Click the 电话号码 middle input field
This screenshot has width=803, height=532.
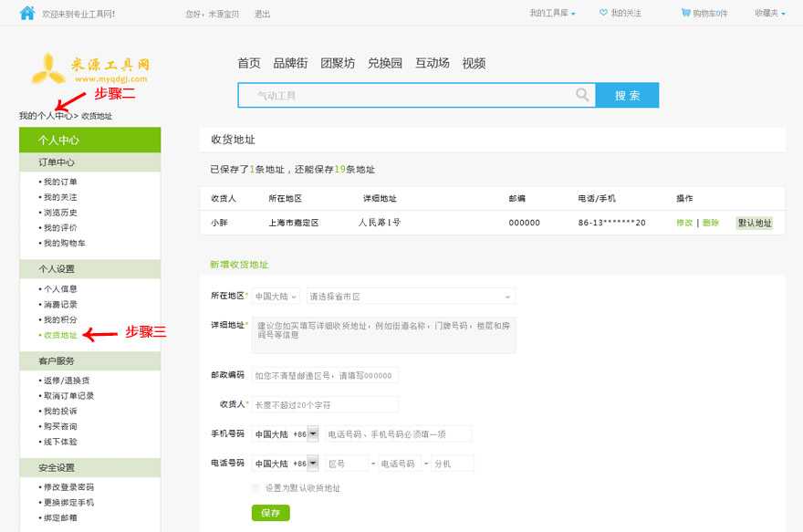(400, 464)
